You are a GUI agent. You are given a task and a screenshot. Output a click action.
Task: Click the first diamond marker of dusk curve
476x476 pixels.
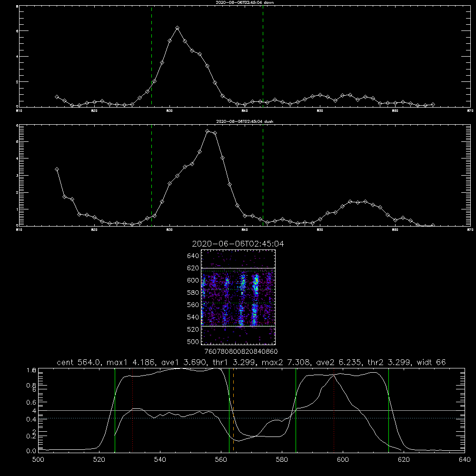pos(57,169)
